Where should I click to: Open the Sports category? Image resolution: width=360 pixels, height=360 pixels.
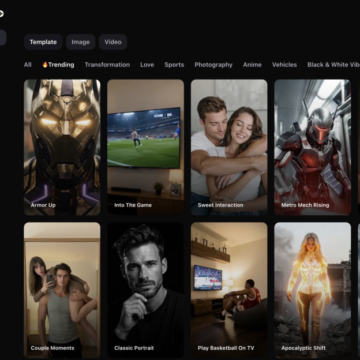(174, 65)
